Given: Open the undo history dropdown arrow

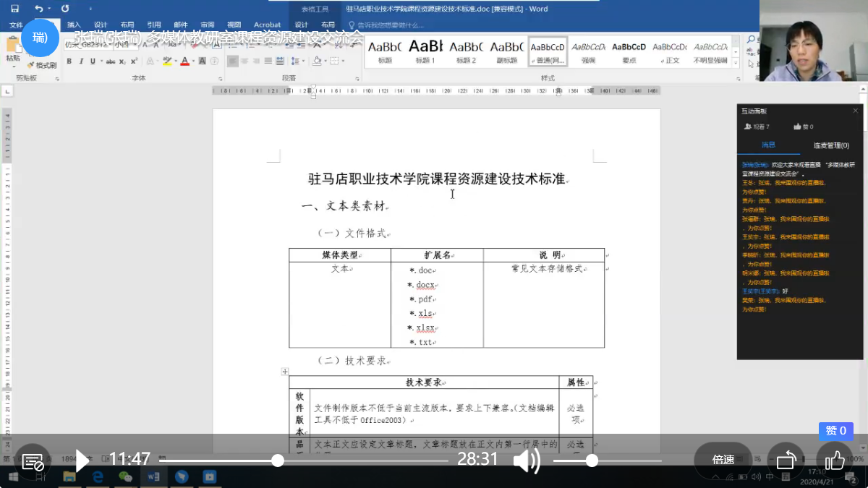Looking at the screenshot, I should (49, 9).
